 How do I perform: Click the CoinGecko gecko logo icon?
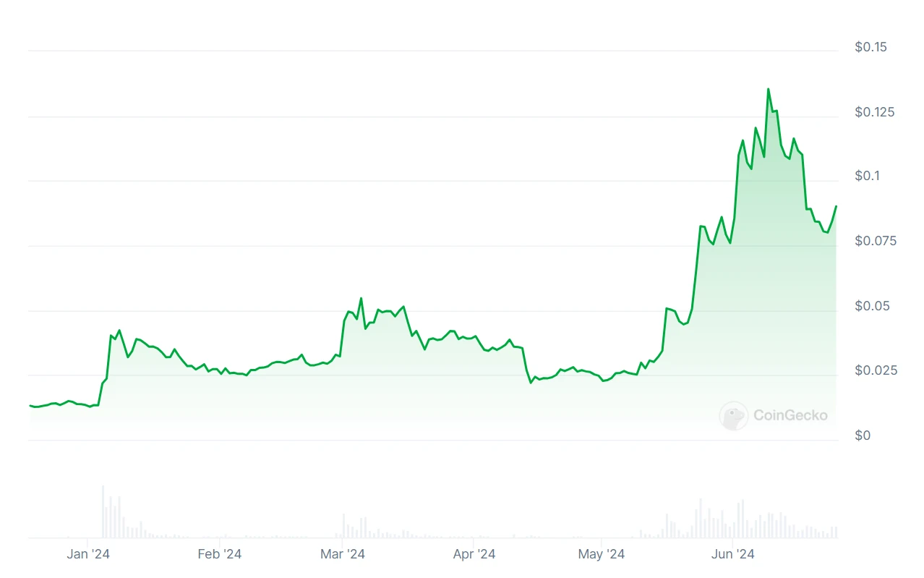tap(733, 416)
